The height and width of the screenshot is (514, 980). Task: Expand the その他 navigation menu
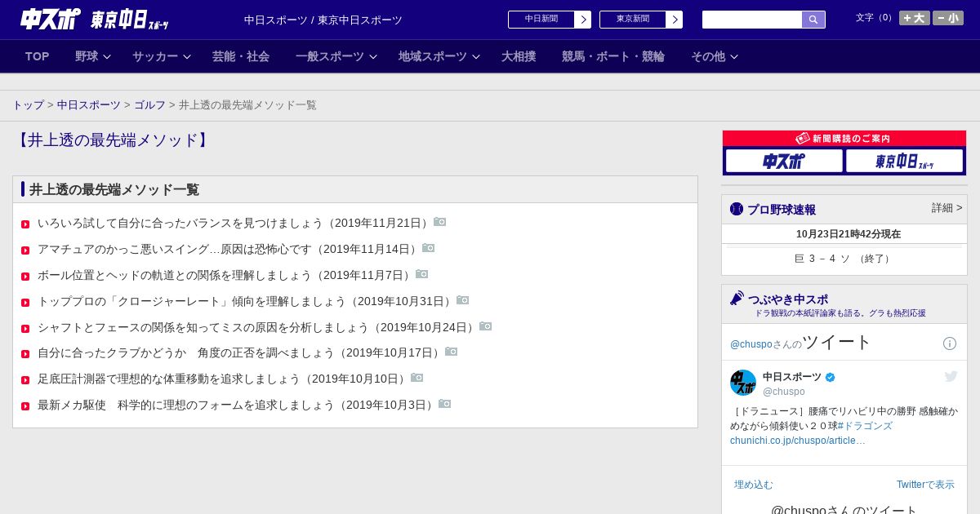(x=715, y=56)
